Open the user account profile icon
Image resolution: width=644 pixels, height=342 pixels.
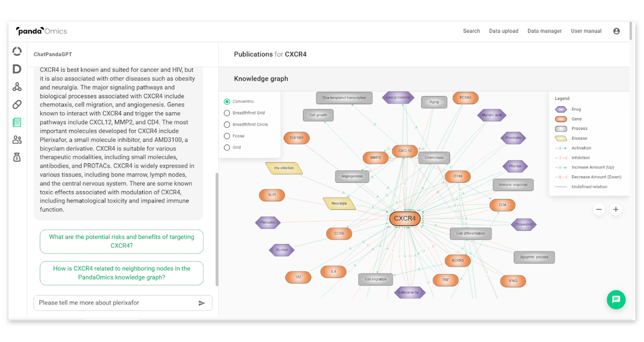click(616, 31)
